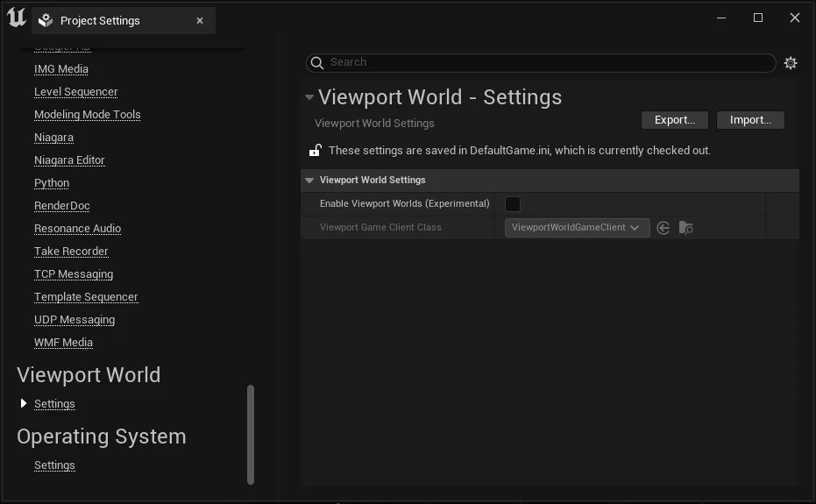Click the Viewport Game Client Class label
816x504 pixels.
coord(380,228)
